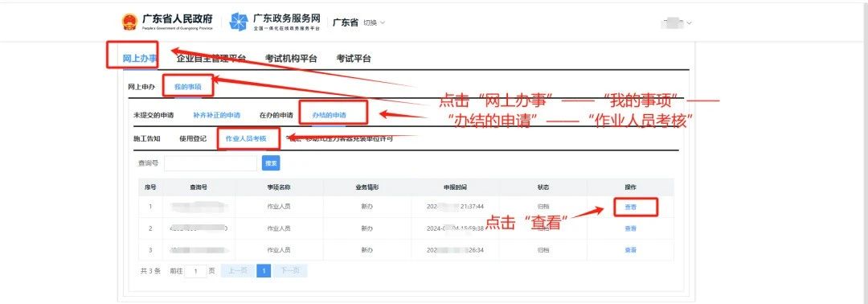Select the 网上办事 main tab
Image resolution: width=868 pixels, height=304 pixels.
coord(140,58)
